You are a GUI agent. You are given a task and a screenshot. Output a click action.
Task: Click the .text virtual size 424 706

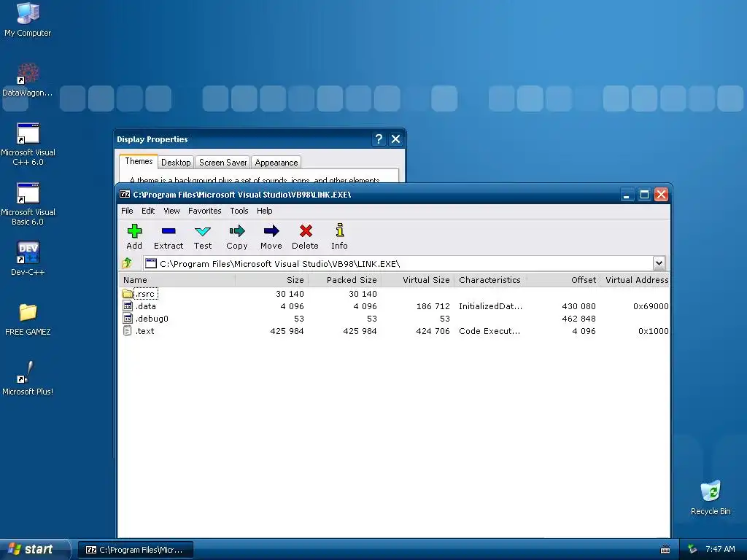pos(433,331)
